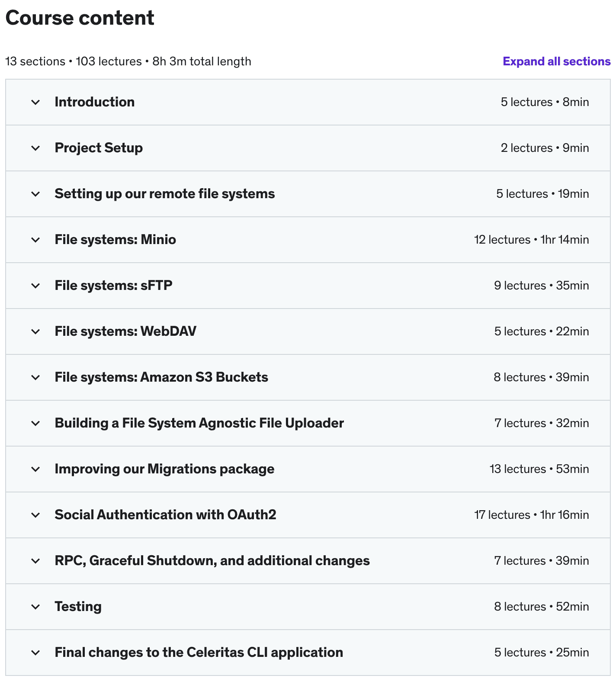This screenshot has height=685, width=616.
Task: Click the chevron beside File systems: Minio
Action: pyautogui.click(x=36, y=240)
